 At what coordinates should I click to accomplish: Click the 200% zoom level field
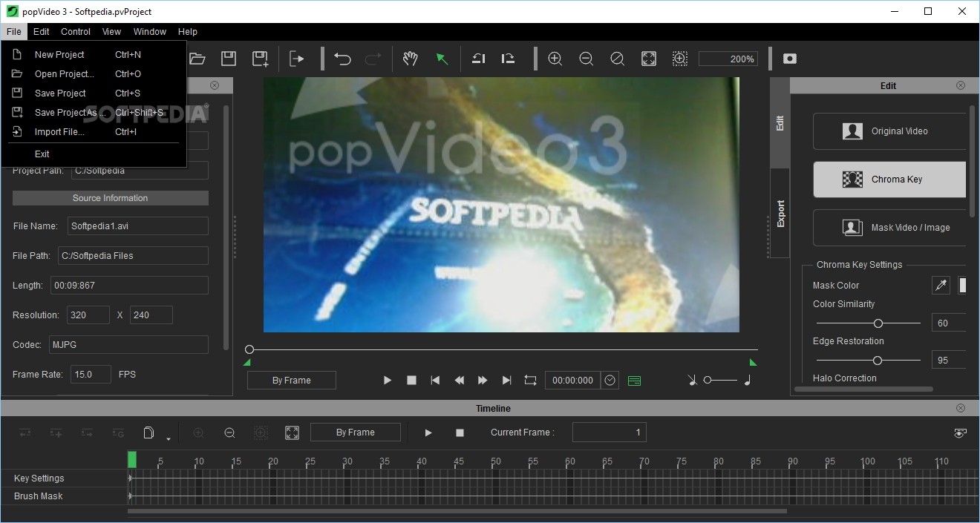(x=729, y=59)
